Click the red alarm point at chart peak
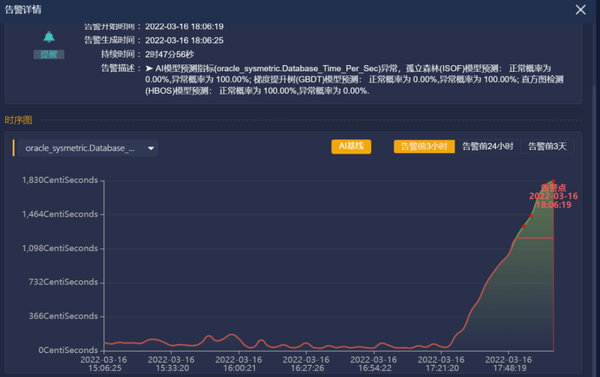 pyautogui.click(x=553, y=181)
